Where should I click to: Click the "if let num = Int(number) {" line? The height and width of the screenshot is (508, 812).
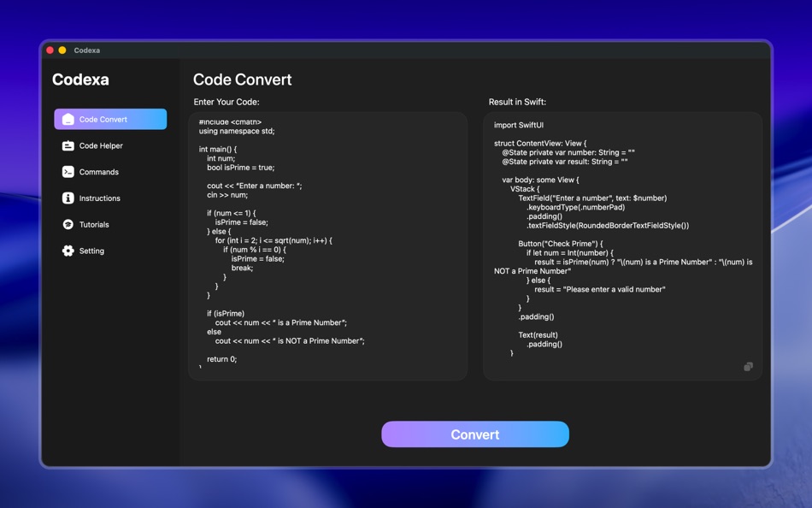569,253
